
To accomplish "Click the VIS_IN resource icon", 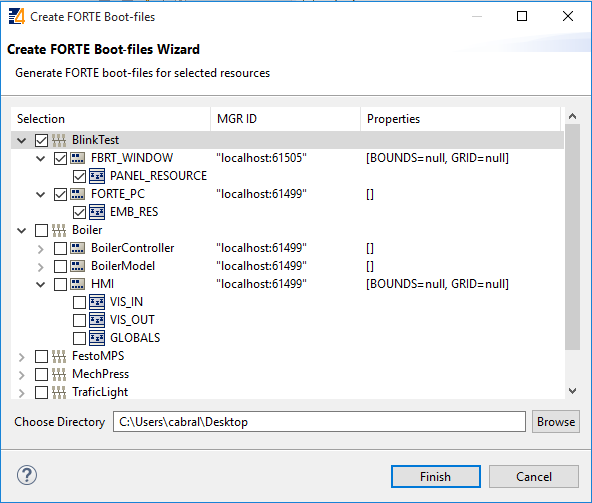I will [97, 302].
